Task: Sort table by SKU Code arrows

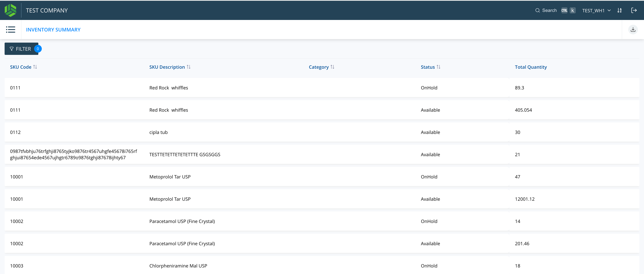Action: [x=35, y=67]
